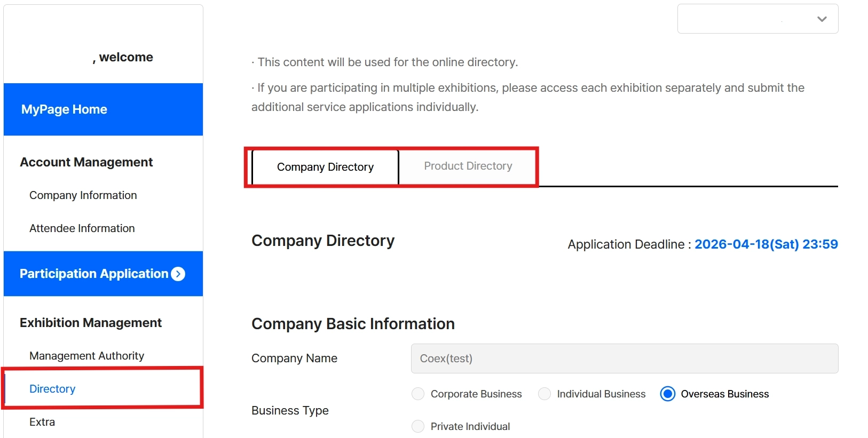
Task: Select Private Individual radio button
Action: tap(418, 426)
